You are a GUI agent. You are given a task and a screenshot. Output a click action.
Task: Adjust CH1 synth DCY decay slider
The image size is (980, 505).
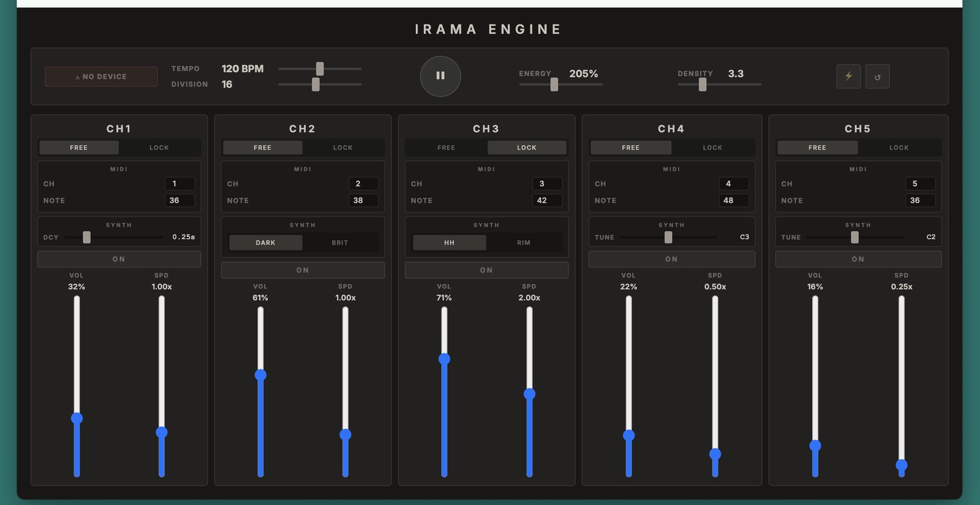87,237
